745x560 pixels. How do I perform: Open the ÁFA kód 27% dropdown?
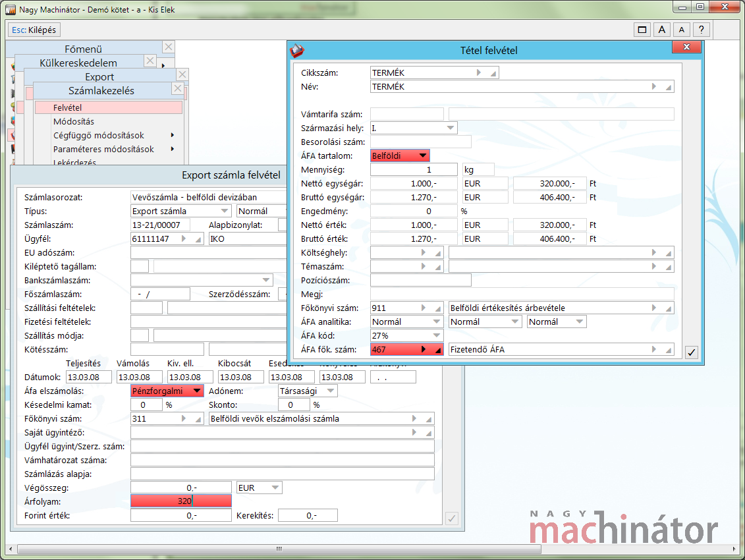[437, 335]
